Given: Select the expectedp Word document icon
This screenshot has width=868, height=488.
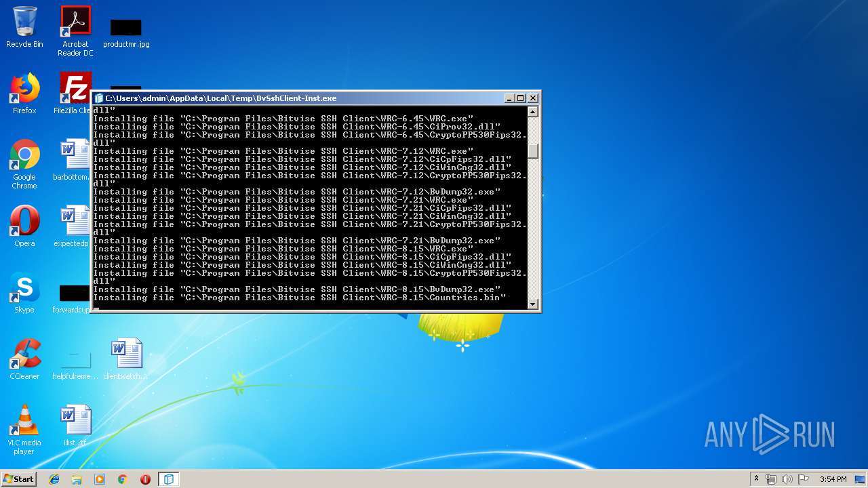Looking at the screenshot, I should pyautogui.click(x=72, y=226).
